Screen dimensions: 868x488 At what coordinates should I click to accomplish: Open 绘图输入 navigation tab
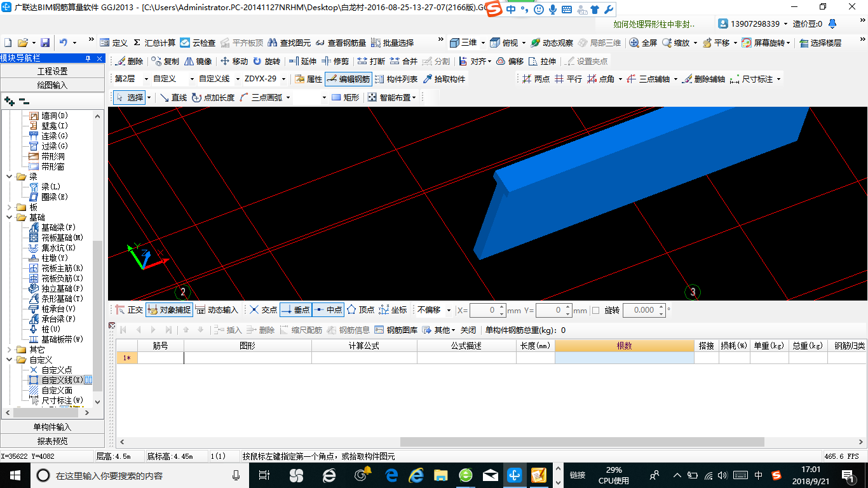click(x=52, y=85)
